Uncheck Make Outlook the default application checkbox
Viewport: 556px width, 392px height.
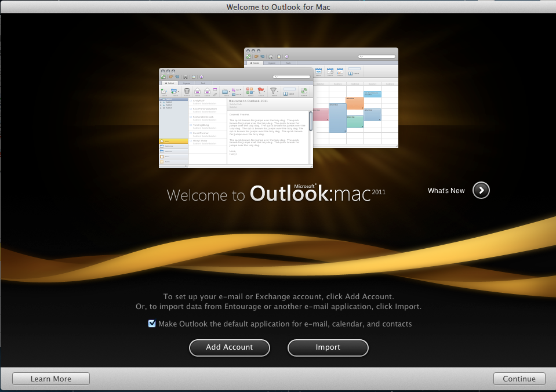(x=152, y=324)
